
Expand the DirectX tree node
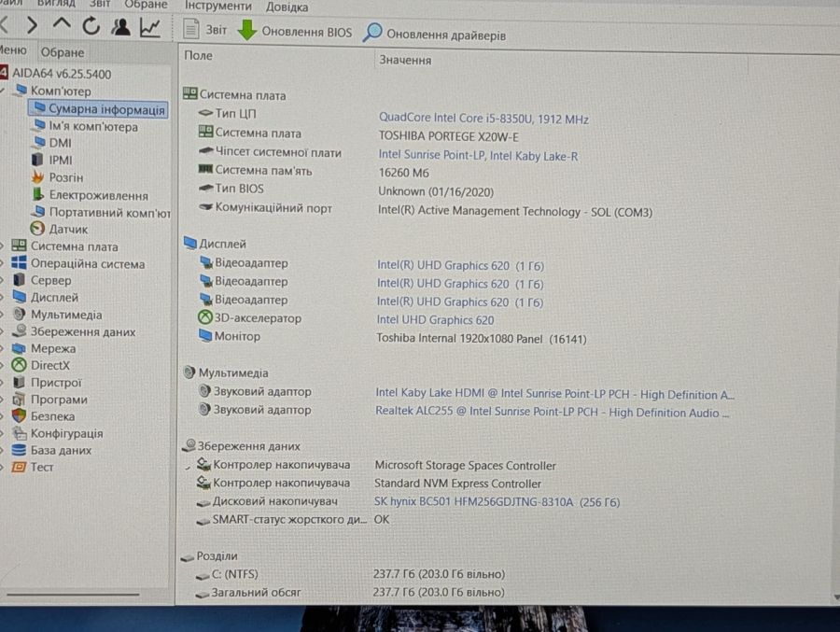41,366
